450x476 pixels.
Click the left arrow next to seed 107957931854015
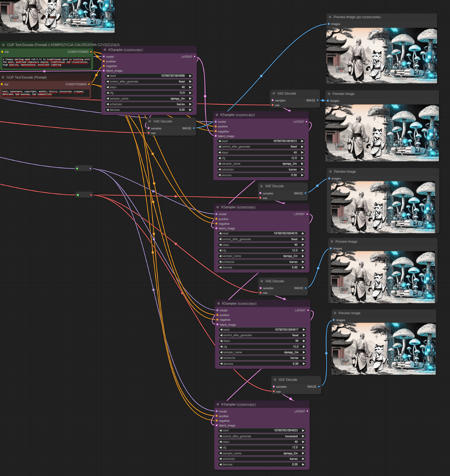221,234
